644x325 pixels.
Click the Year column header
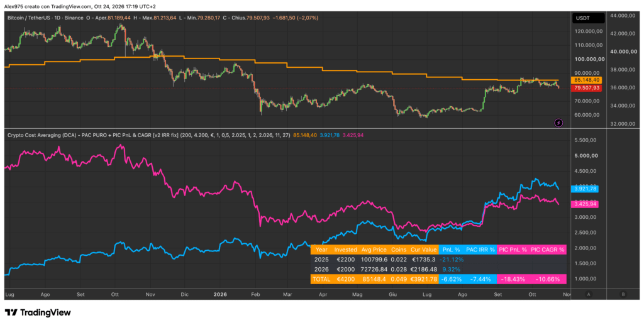coord(321,250)
